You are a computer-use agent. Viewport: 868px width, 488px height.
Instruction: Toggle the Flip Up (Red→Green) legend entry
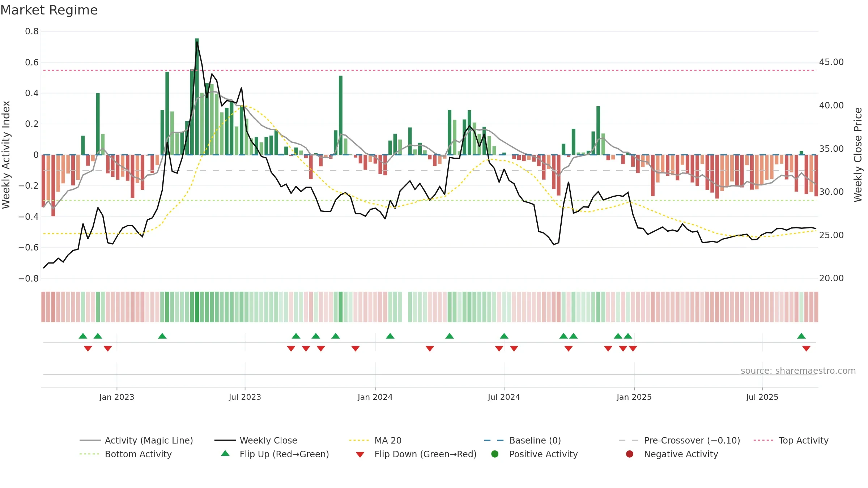click(x=275, y=454)
